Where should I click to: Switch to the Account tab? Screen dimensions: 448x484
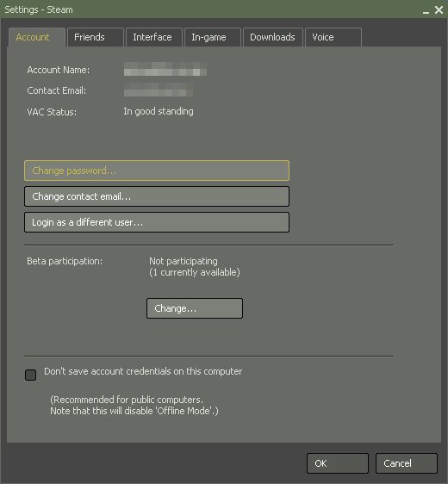[37, 37]
